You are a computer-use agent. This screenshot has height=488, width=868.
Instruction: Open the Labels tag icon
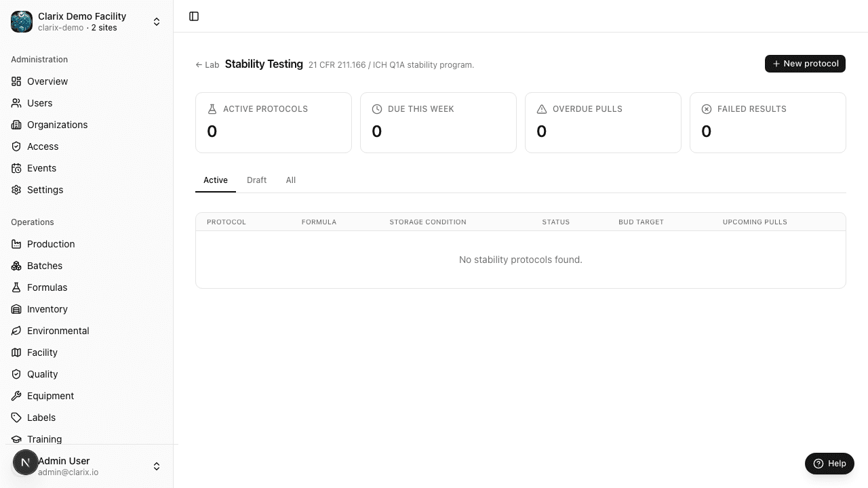[x=16, y=418]
